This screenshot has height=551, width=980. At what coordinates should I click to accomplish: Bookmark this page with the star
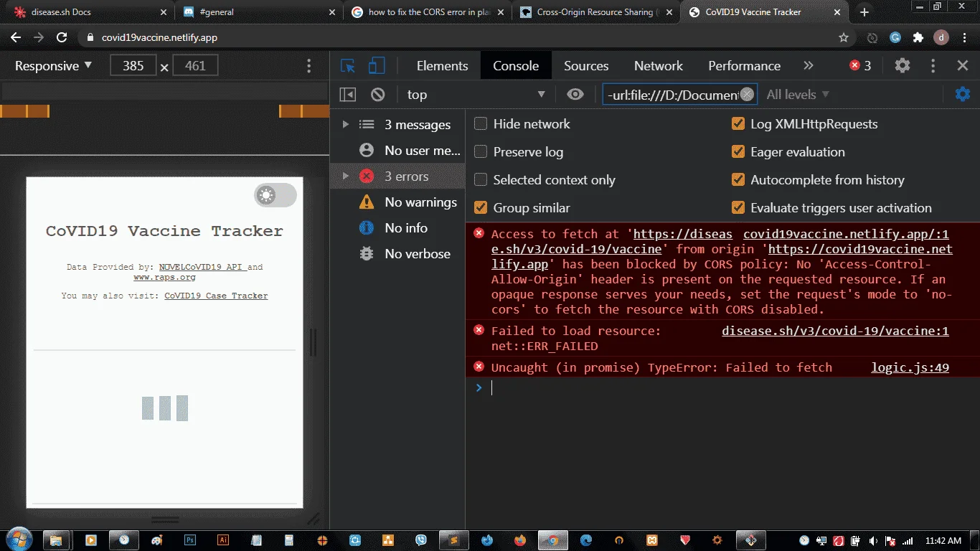[844, 37]
